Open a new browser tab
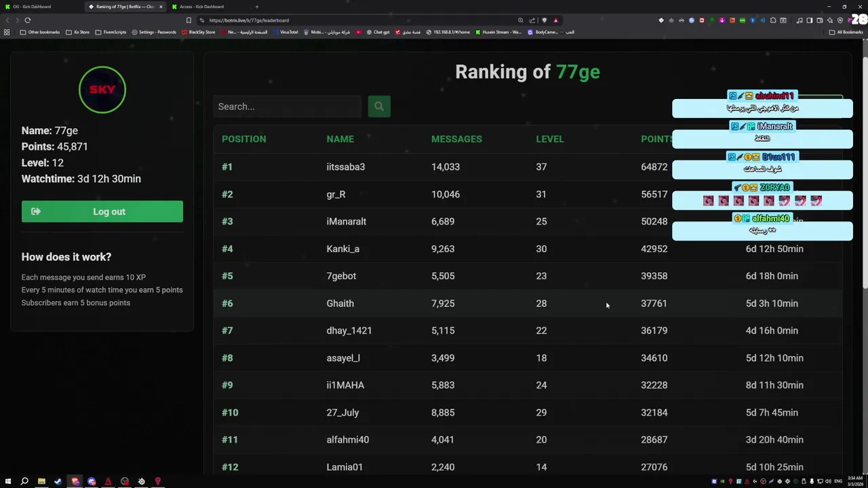 tap(257, 7)
